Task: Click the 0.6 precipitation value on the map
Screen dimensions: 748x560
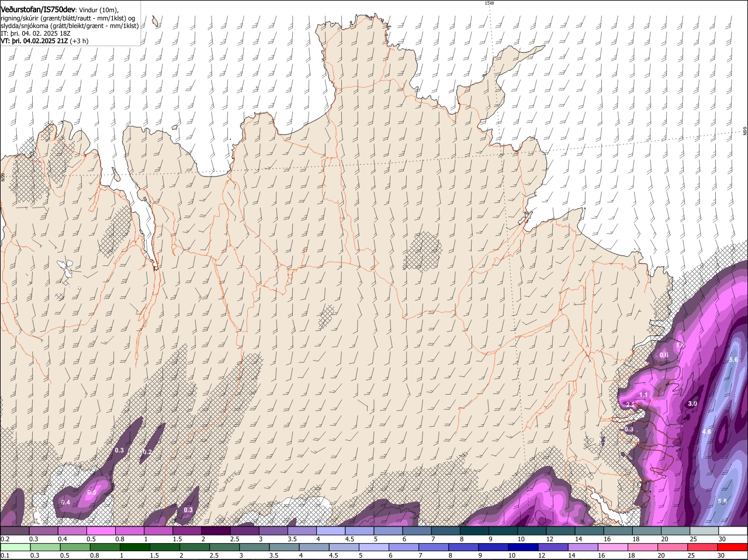Action: 664,355
